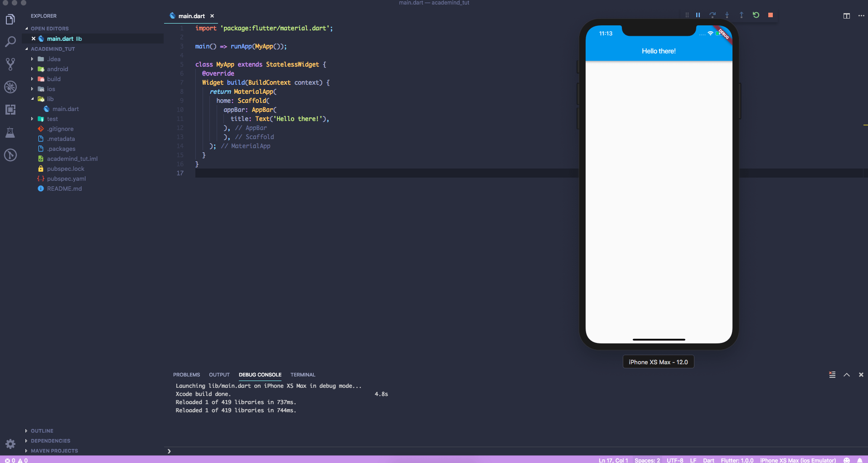The image size is (868, 463).
Task: Open academind_tut.iml file
Action: click(72, 159)
